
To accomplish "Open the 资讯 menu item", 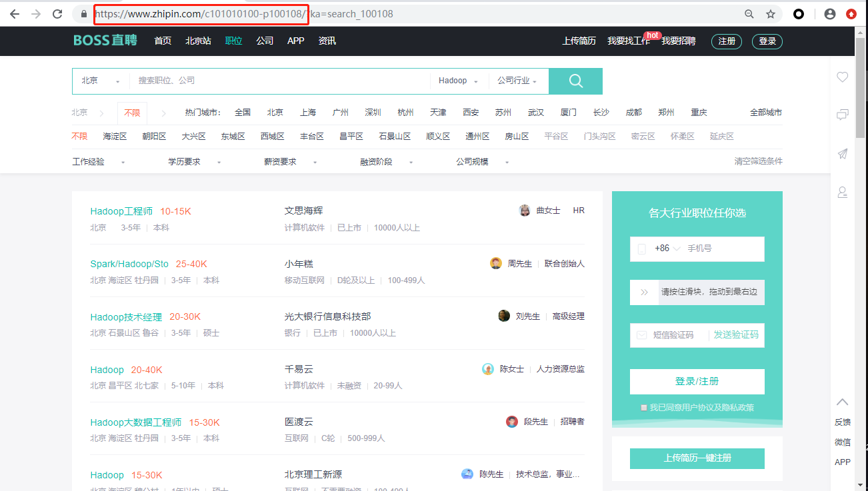I will 327,41.
